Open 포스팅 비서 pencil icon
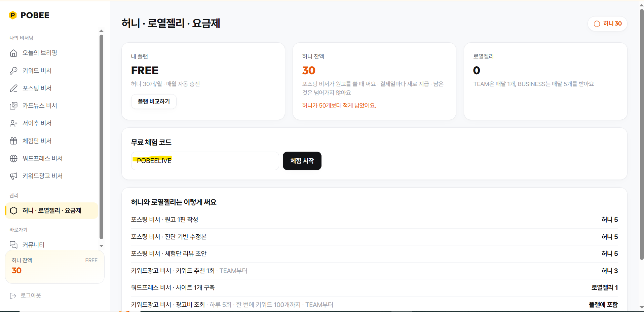644x312 pixels. (x=13, y=88)
